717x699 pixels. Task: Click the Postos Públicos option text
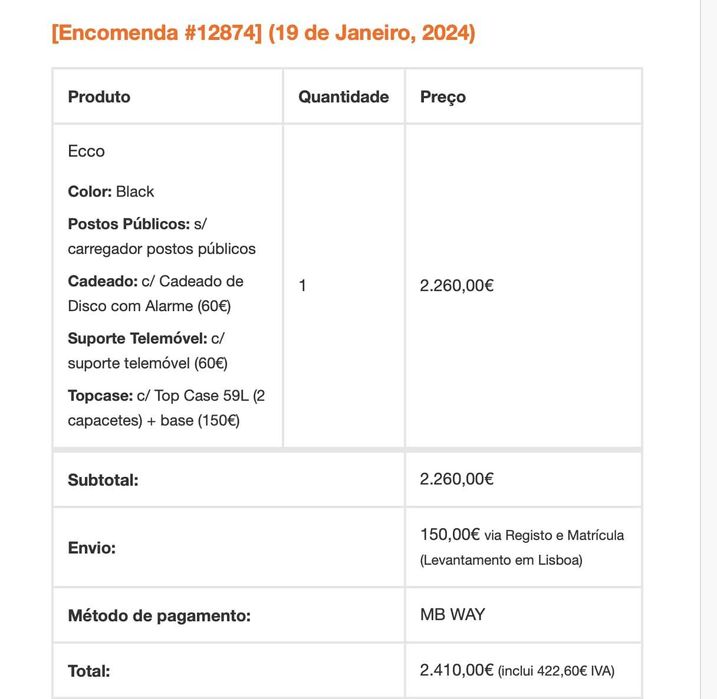point(161,236)
